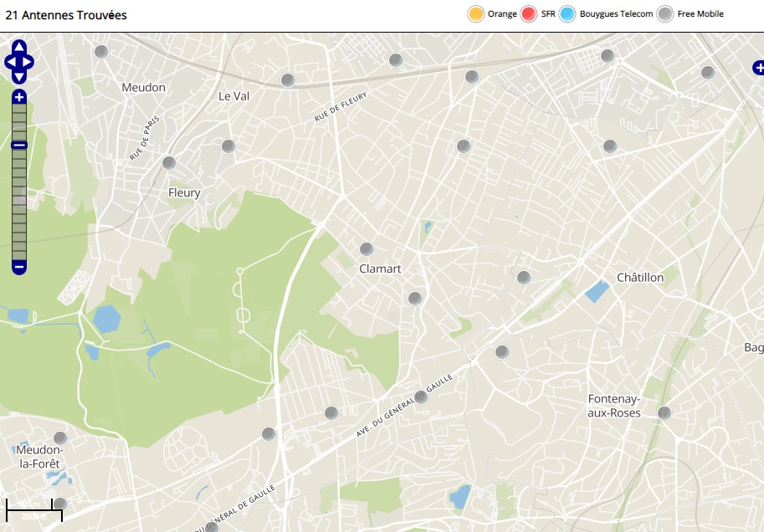Screen dimensions: 764x532
Task: Click the zoom slider handle on the zoom bar
Action: coord(19,146)
